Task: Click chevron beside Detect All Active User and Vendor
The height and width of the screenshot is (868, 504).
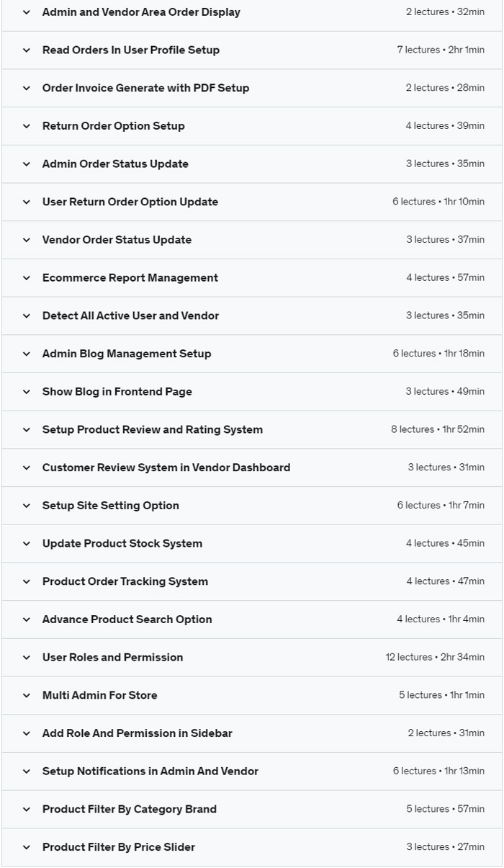Action: click(x=27, y=316)
